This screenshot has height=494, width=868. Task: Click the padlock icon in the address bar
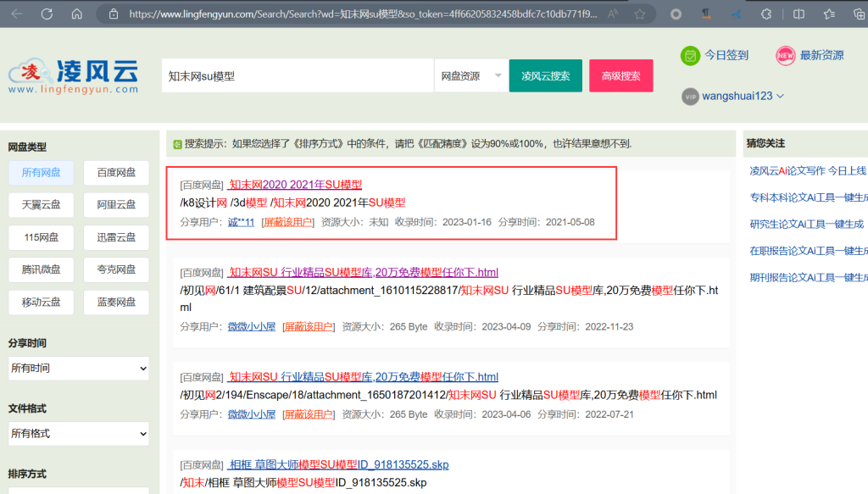(115, 14)
